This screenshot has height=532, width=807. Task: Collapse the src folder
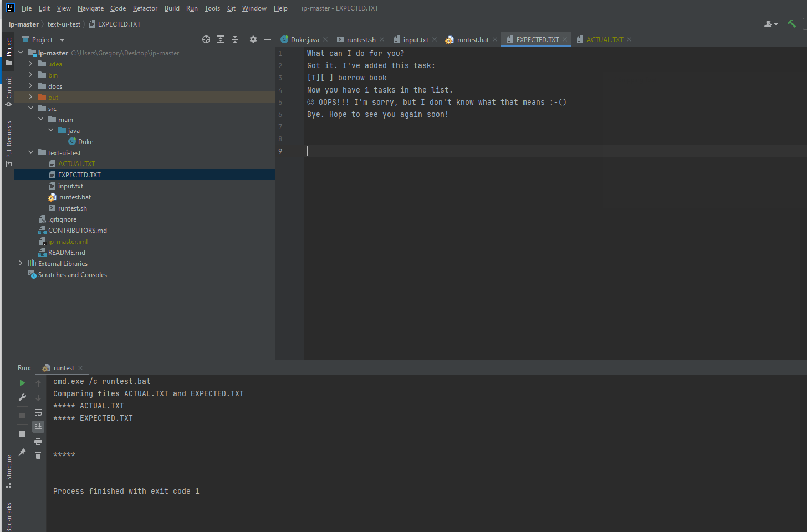[31, 108]
